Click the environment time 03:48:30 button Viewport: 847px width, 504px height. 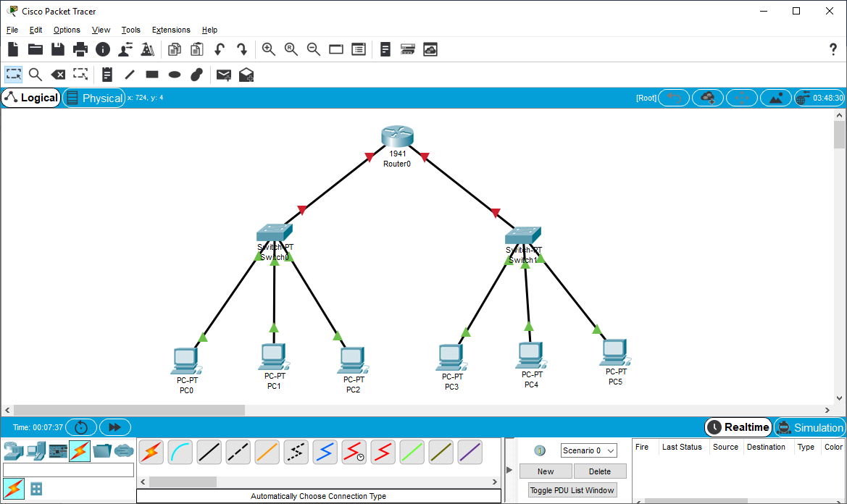pos(819,98)
